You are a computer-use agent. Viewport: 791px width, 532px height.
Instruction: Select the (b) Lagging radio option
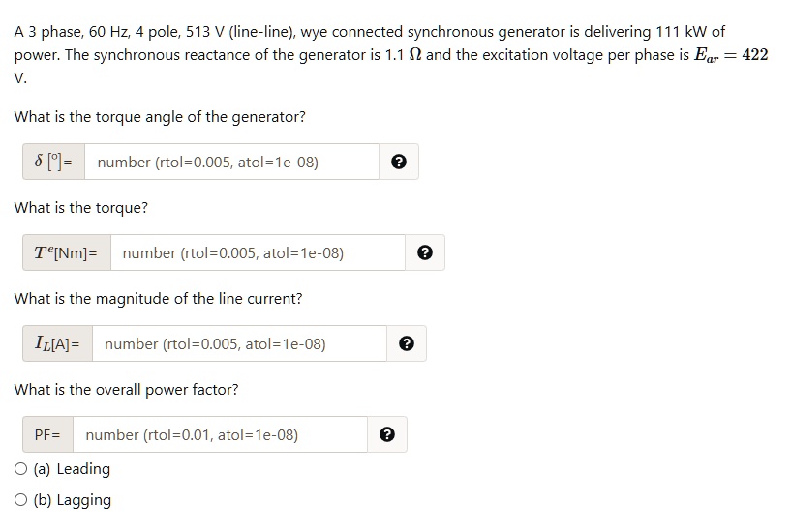[21, 500]
